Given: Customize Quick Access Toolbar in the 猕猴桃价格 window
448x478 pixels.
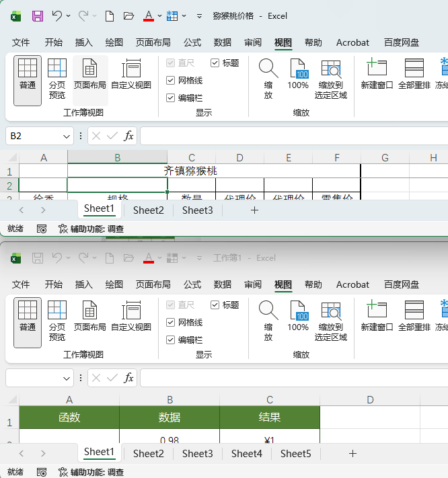Looking at the screenshot, I should (199, 16).
